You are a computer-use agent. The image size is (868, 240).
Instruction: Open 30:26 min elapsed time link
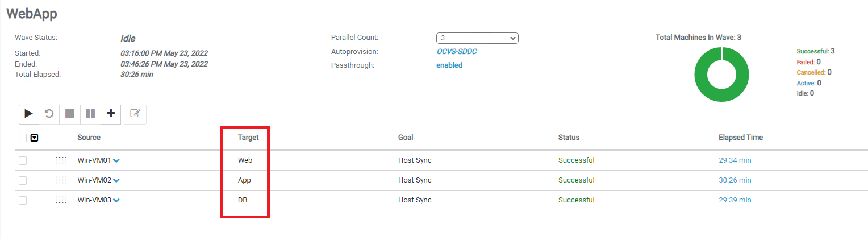[x=735, y=180]
